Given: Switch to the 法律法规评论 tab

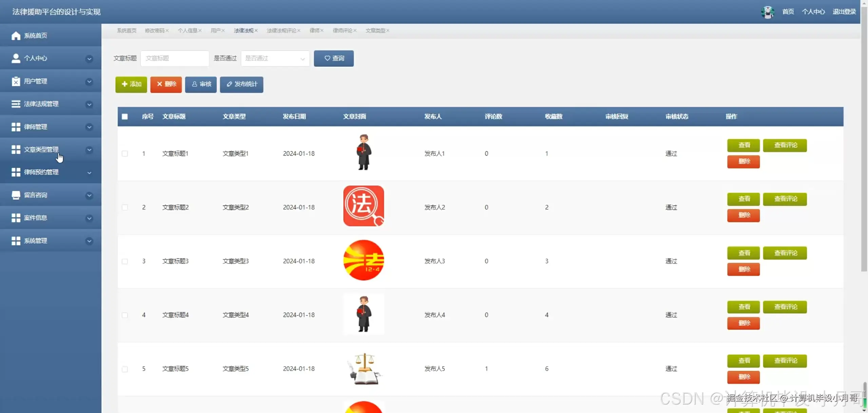Looking at the screenshot, I should pos(281,31).
